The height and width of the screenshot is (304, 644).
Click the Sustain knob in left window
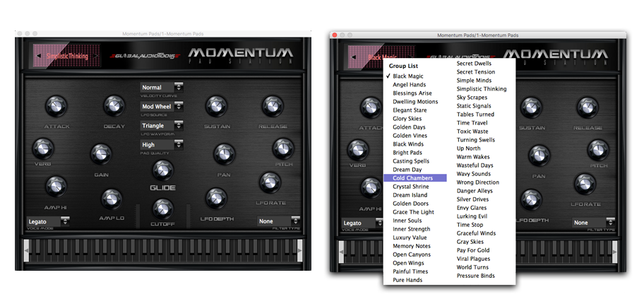coord(217,106)
